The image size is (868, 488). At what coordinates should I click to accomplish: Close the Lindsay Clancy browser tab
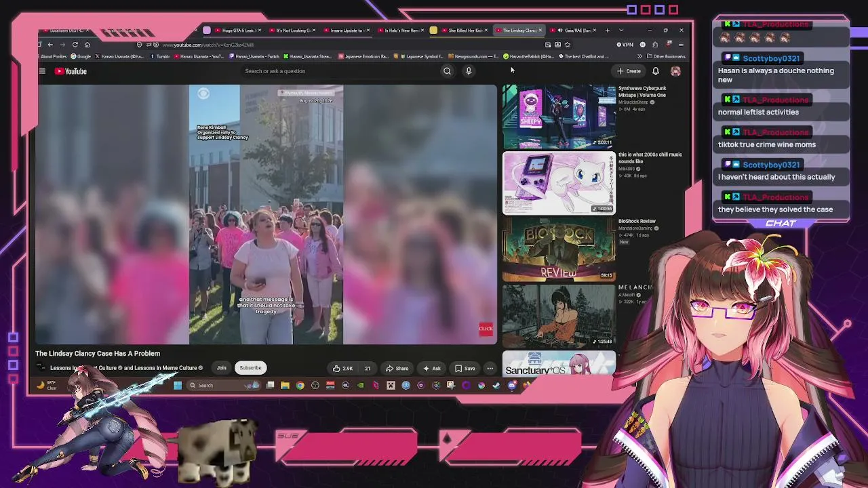coord(540,30)
